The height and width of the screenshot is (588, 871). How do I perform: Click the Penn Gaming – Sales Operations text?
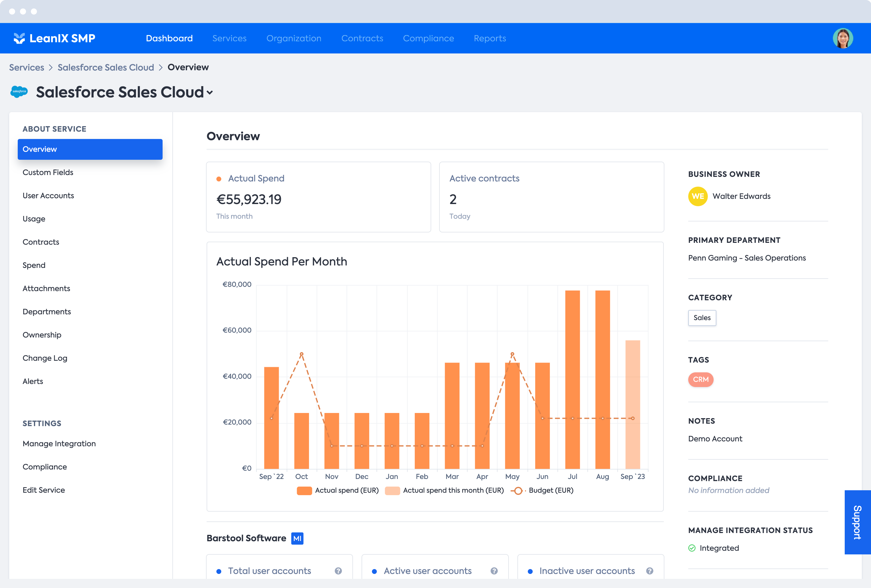point(747,258)
